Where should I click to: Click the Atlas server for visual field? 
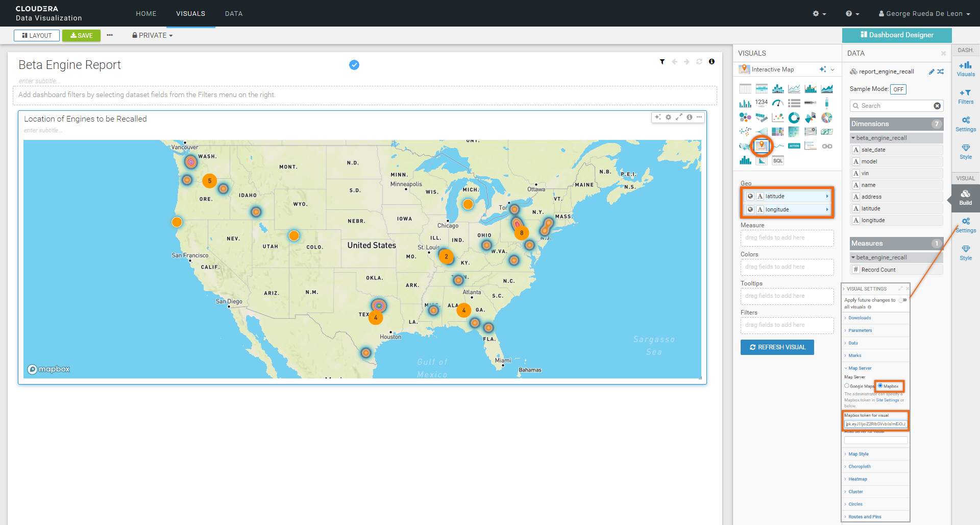(876, 440)
